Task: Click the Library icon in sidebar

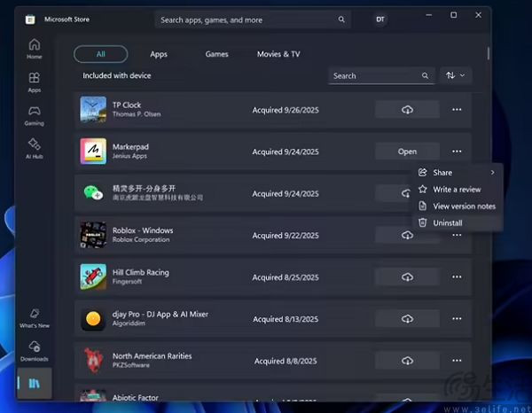Action: (x=34, y=384)
